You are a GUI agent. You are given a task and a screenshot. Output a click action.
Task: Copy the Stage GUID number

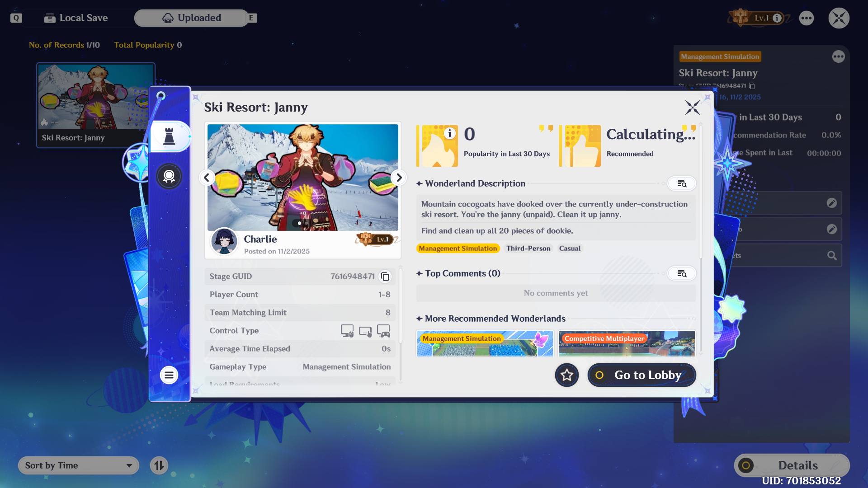tap(385, 277)
